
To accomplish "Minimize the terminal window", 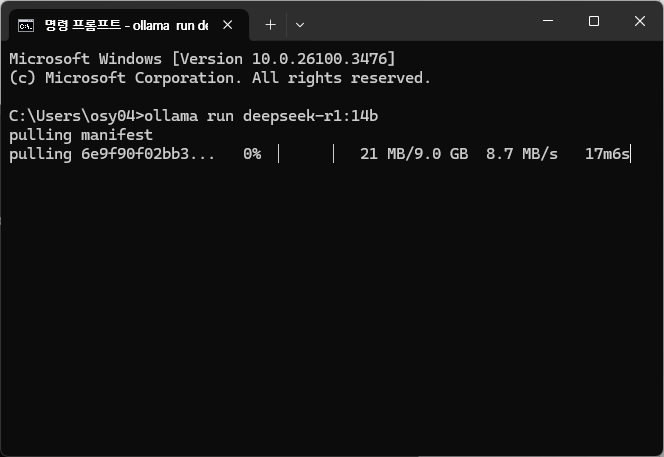I will (x=548, y=21).
